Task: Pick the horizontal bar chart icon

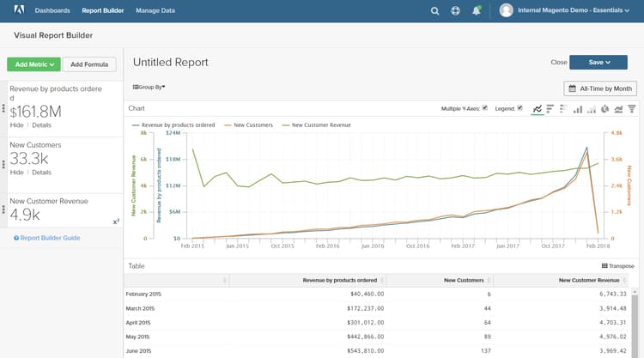Action: (x=550, y=109)
